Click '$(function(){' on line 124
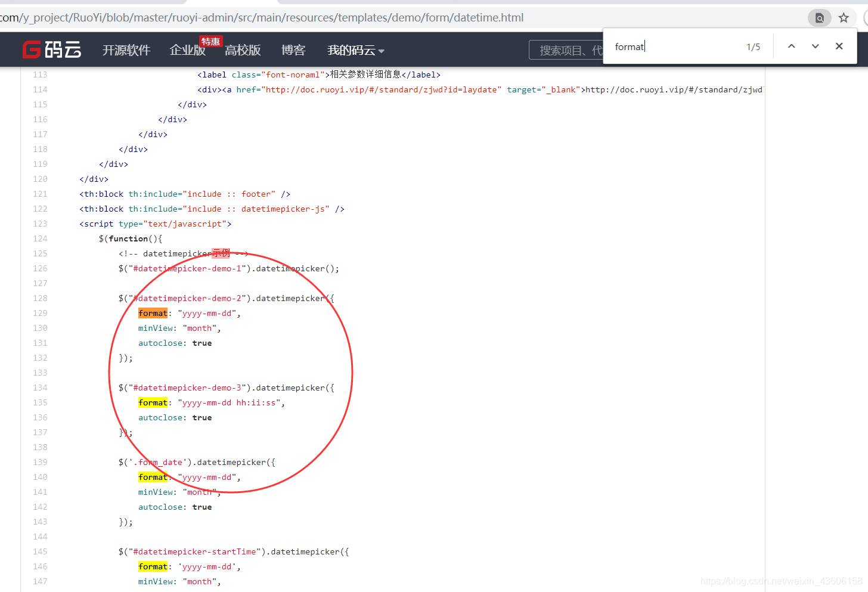This screenshot has height=592, width=868. [x=131, y=238]
